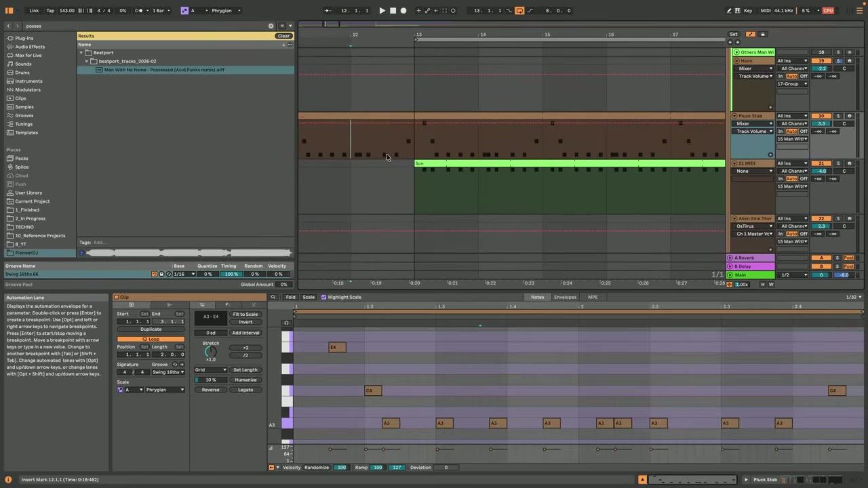Open the Key mapping mode
868x488 pixels.
748,10
